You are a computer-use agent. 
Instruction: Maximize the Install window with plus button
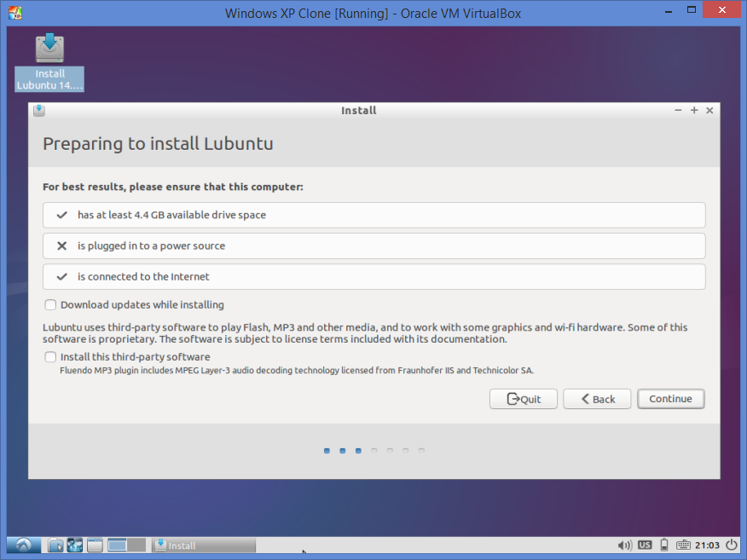(x=694, y=111)
